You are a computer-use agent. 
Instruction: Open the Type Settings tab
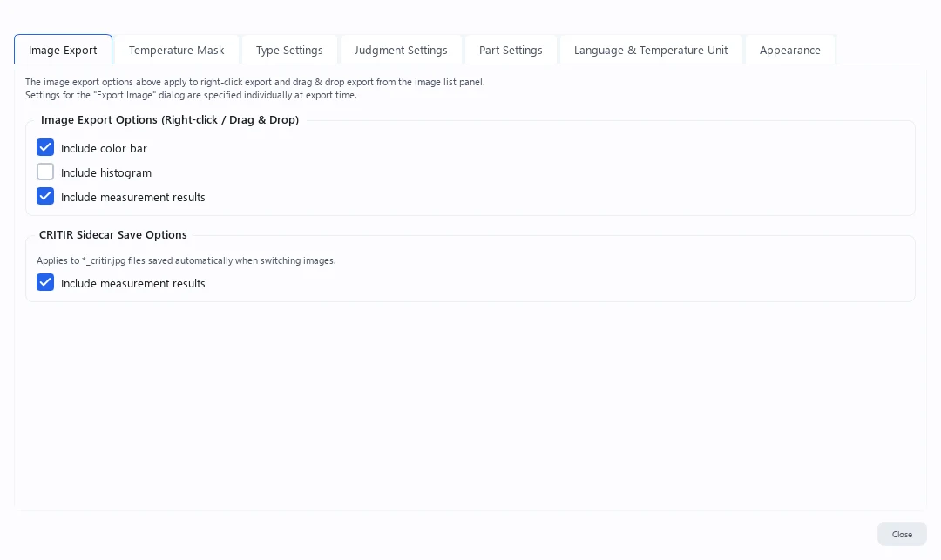(289, 50)
